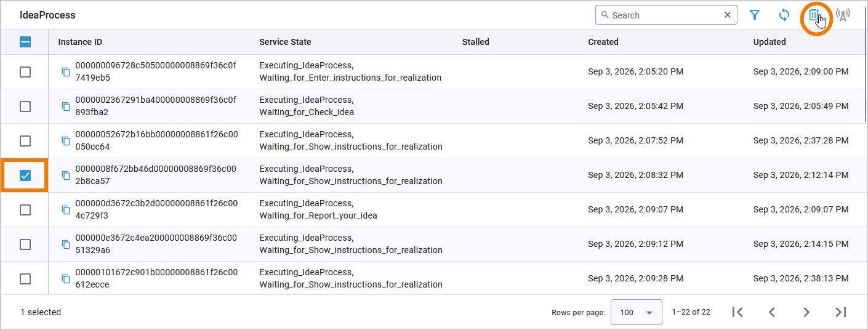
Task: Open the filter icon in toolbar
Action: pyautogui.click(x=755, y=15)
